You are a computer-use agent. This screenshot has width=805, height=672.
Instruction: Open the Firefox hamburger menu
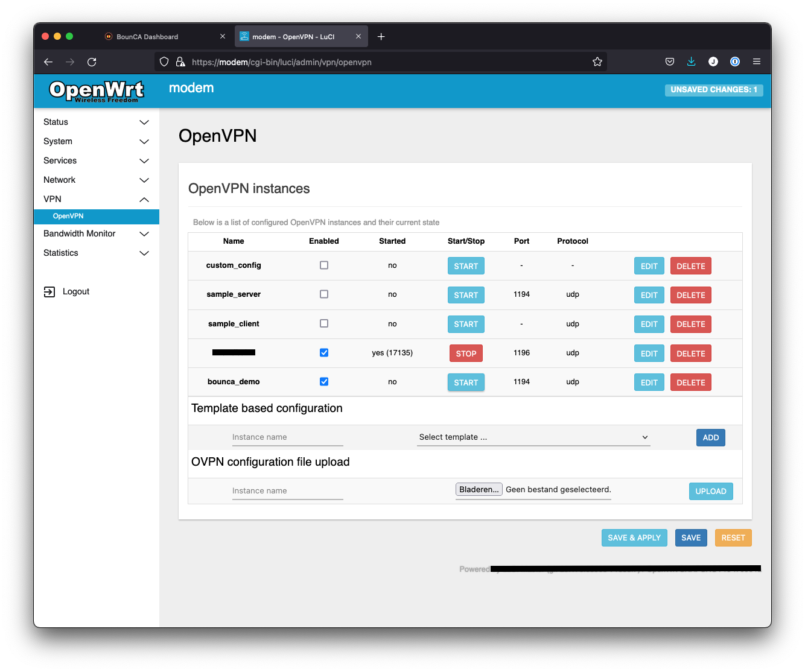pyautogui.click(x=757, y=62)
